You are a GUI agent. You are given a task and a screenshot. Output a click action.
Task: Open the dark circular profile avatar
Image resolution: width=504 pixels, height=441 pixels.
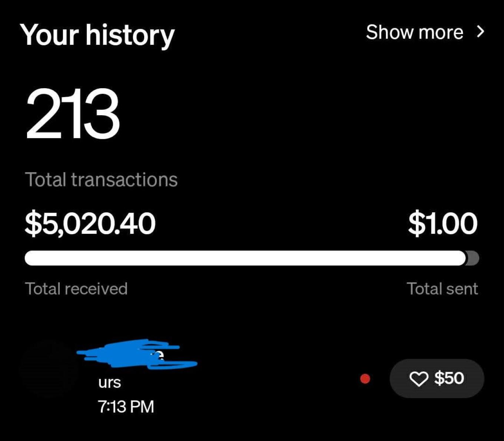[49, 369]
